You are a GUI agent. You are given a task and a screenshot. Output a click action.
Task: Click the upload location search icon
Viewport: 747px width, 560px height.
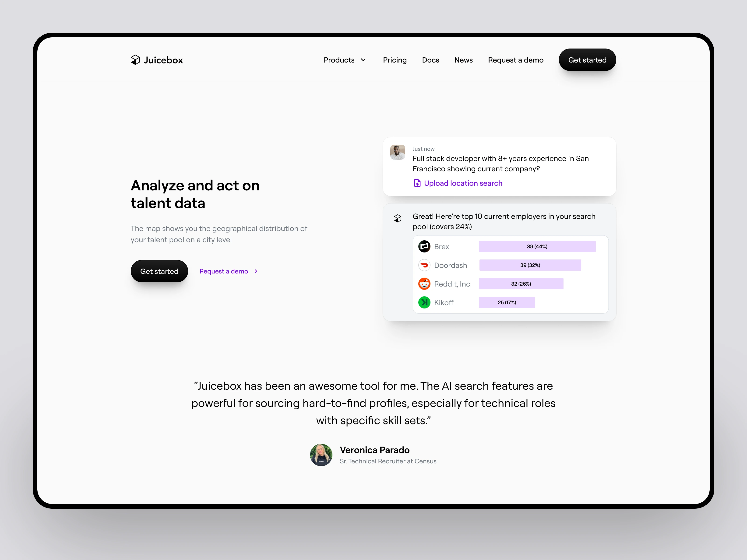[x=416, y=183]
